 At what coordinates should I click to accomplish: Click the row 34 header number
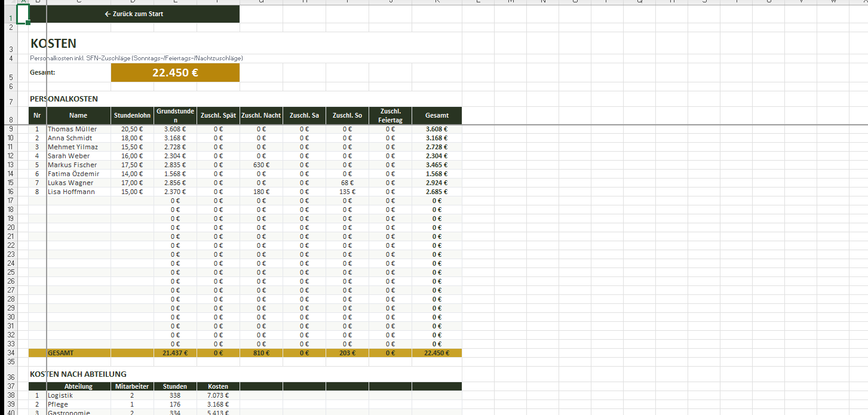pos(10,353)
